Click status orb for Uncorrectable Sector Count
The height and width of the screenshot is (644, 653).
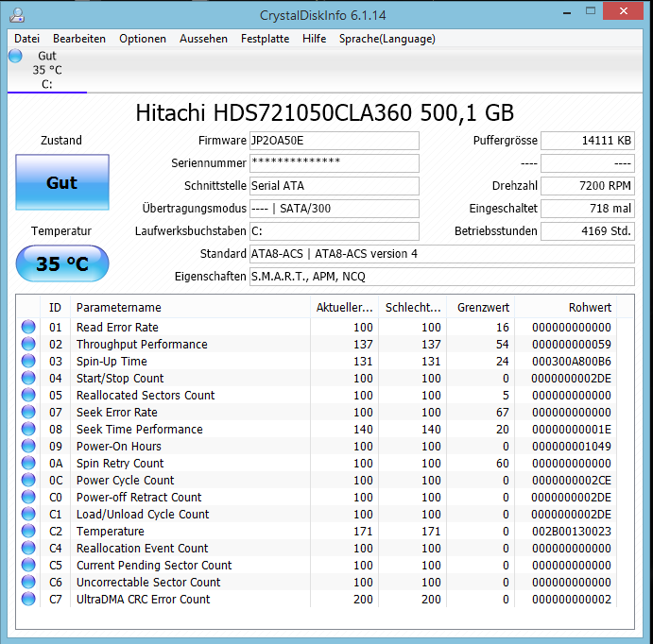pos(28,582)
